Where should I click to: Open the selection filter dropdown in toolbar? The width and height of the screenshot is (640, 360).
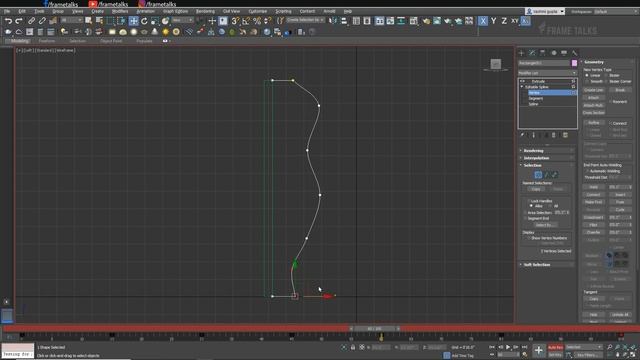(x=72, y=20)
